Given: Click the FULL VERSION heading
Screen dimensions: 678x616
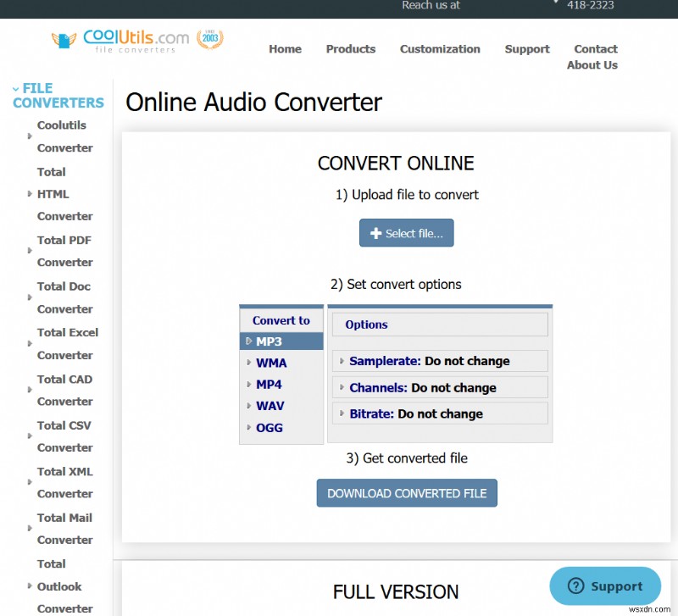Looking at the screenshot, I should coord(396,591).
